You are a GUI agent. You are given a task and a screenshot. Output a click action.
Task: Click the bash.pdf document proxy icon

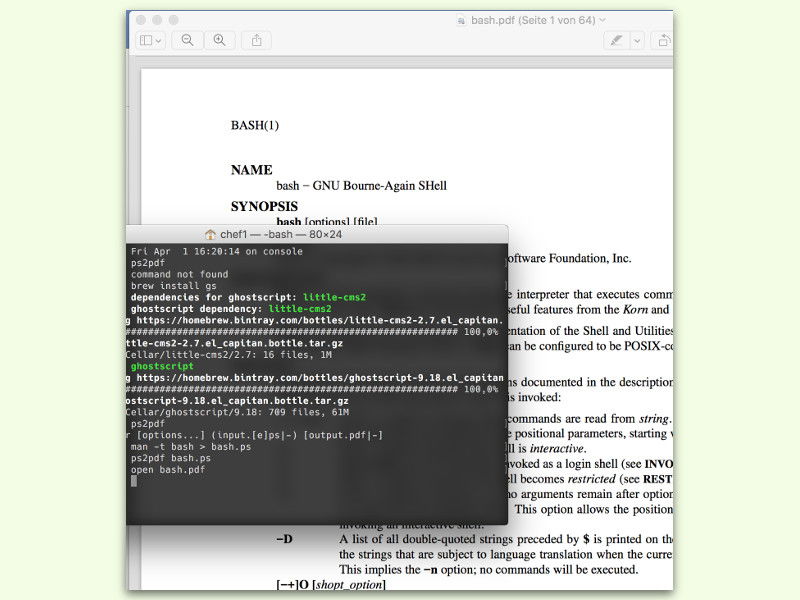point(461,20)
